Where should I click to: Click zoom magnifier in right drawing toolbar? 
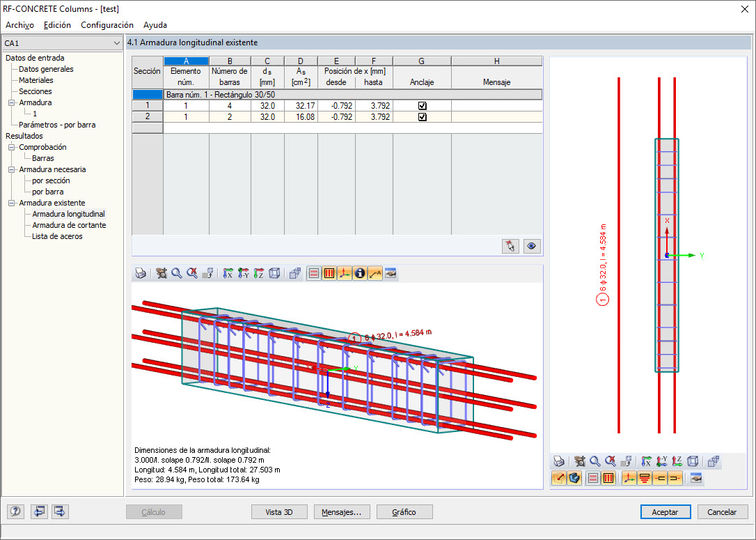point(595,462)
